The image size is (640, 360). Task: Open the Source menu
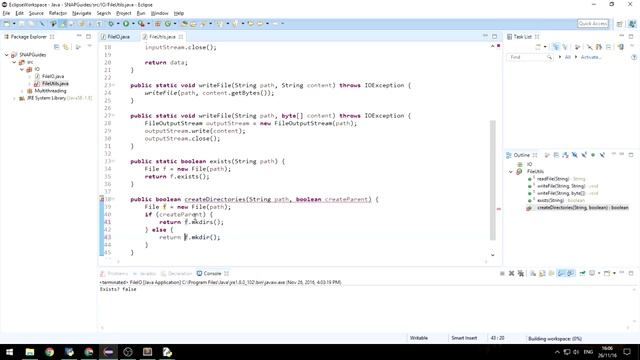click(x=36, y=13)
